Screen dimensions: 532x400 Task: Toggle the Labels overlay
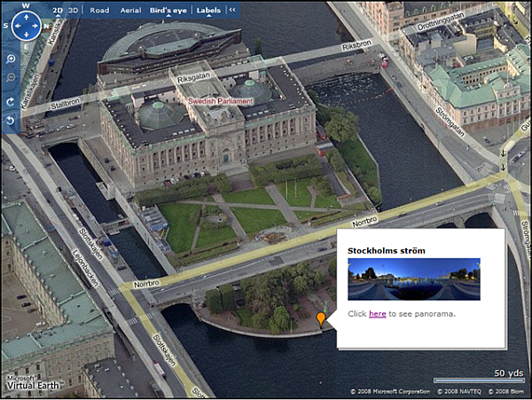pyautogui.click(x=208, y=10)
